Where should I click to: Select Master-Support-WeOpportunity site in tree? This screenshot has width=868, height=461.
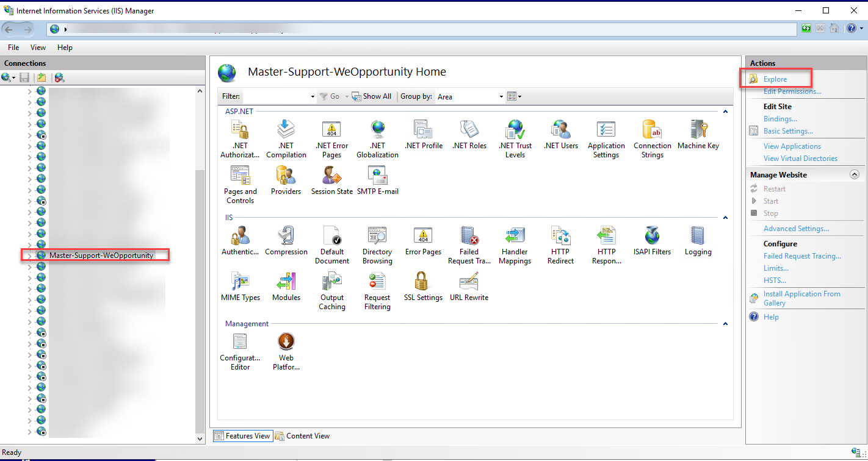coord(101,256)
